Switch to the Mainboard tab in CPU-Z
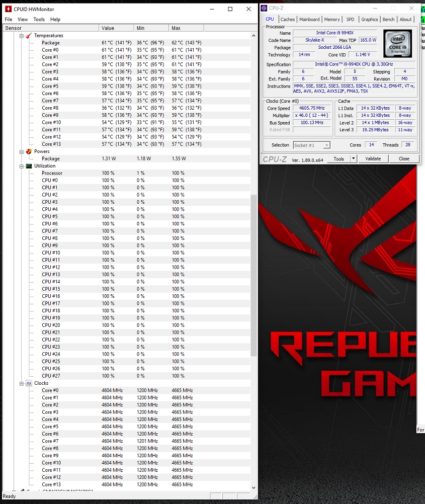Image resolution: width=425 pixels, height=504 pixels. (x=309, y=19)
